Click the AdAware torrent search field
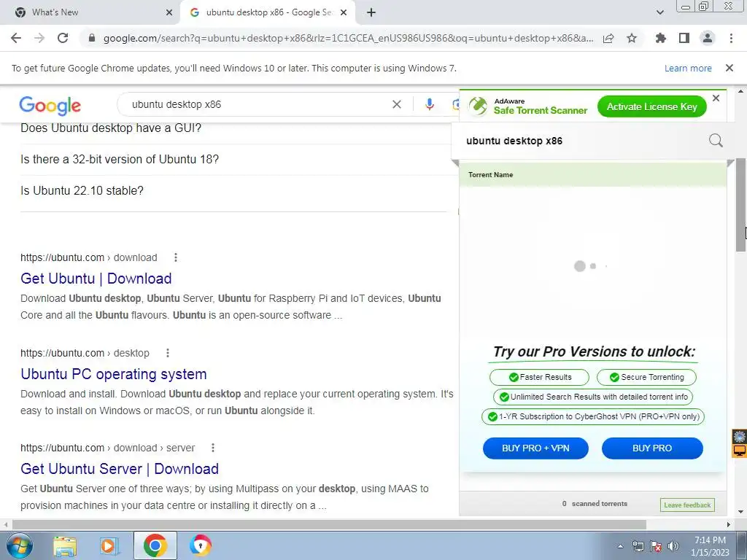Screen dimensions: 747x560 (584, 141)
